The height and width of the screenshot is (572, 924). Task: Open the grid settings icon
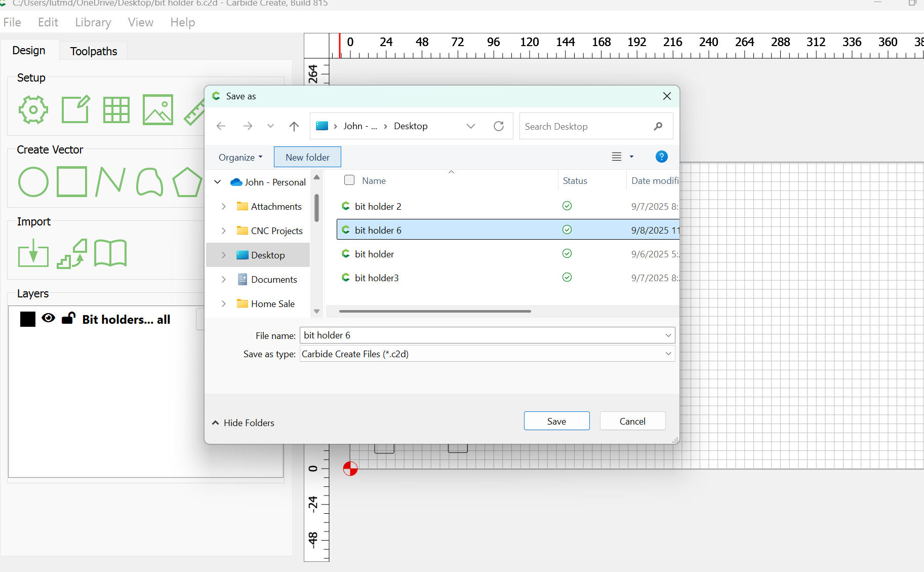pyautogui.click(x=116, y=109)
